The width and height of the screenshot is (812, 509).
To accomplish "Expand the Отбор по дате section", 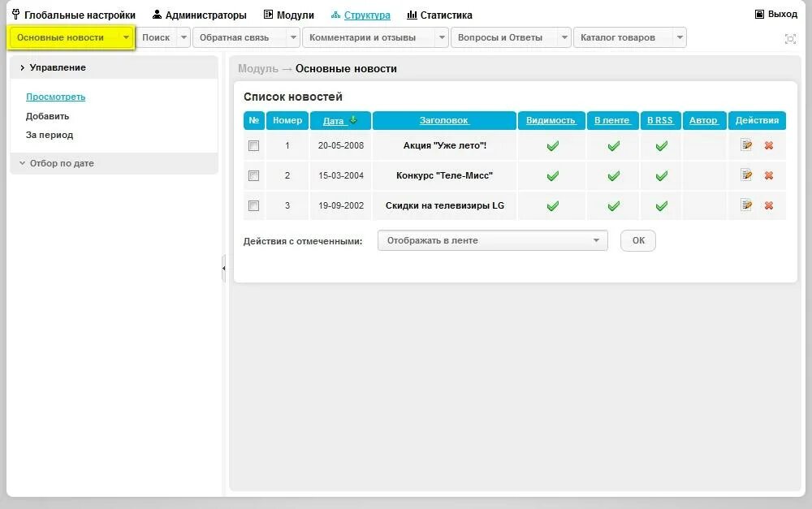I will (x=114, y=163).
